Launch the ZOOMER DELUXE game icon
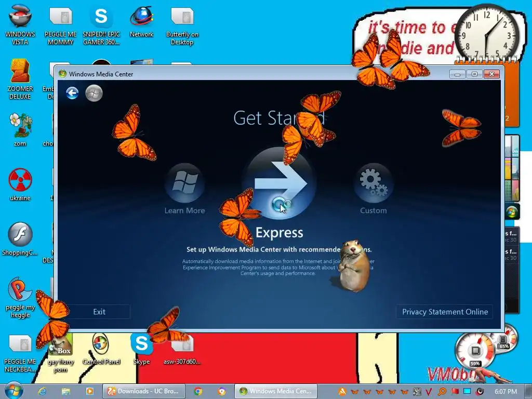The image size is (532, 399). click(20, 79)
